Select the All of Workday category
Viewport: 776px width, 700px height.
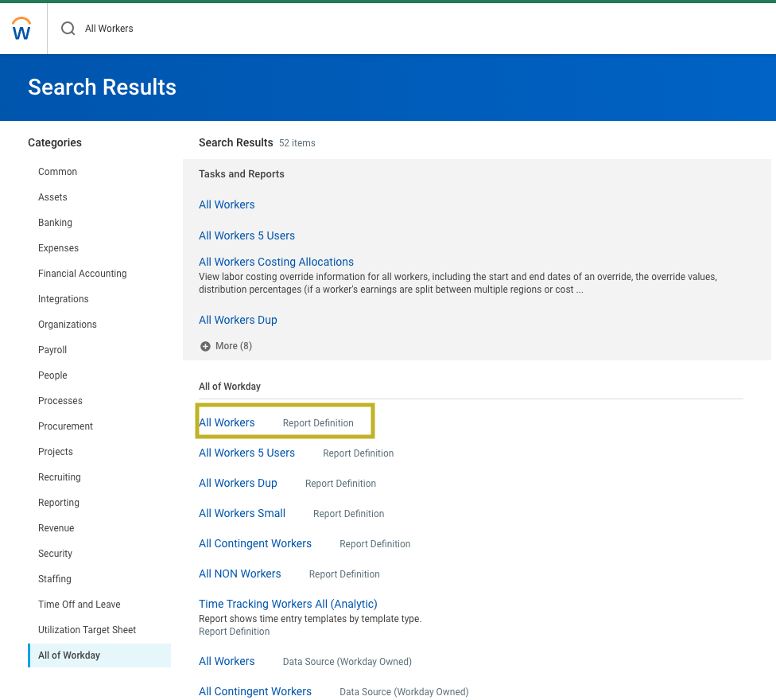69,655
